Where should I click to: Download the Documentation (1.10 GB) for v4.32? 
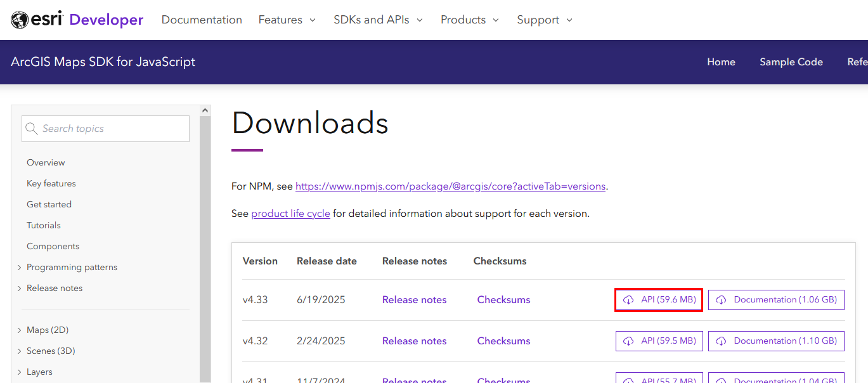pyautogui.click(x=776, y=341)
